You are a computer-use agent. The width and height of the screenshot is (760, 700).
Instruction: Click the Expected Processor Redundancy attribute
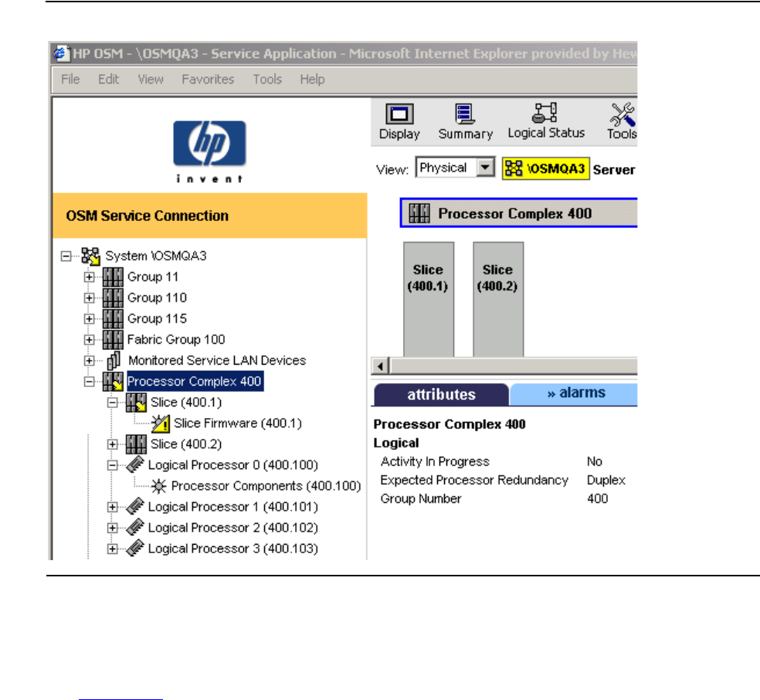pyautogui.click(x=474, y=480)
